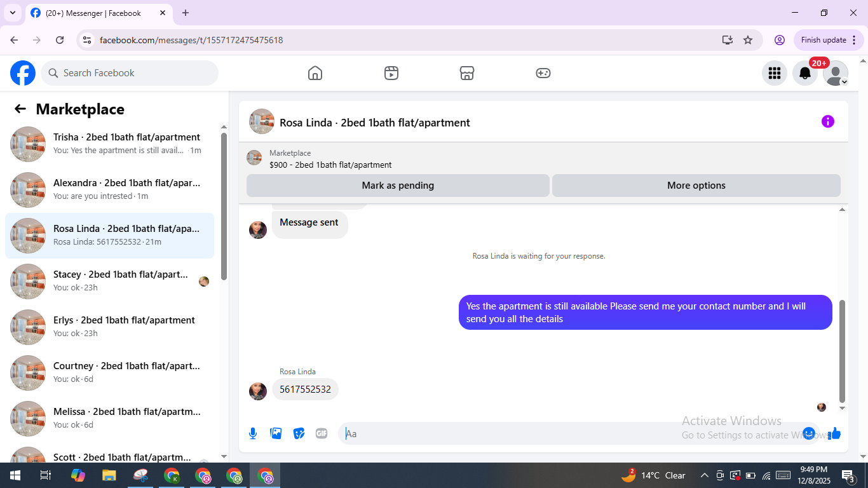Click the Search Facebook field
The height and width of the screenshot is (488, 868).
[x=130, y=73]
